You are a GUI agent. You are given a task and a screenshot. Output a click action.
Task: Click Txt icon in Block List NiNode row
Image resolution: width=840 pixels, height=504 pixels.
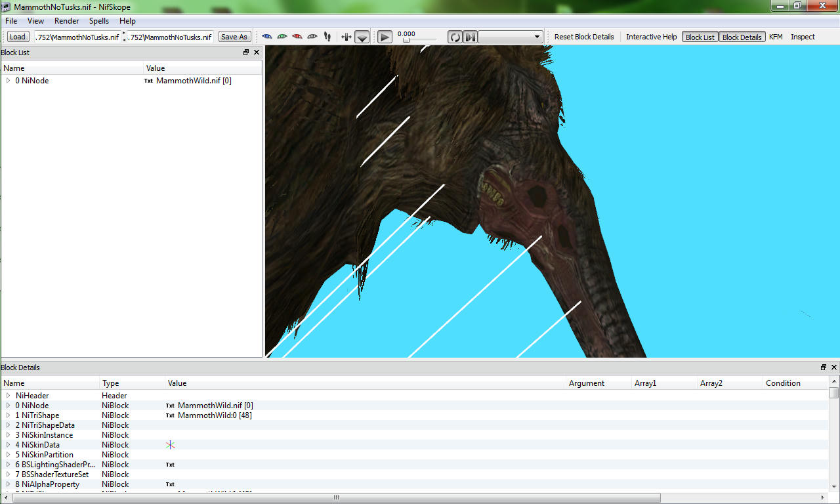pyautogui.click(x=148, y=81)
